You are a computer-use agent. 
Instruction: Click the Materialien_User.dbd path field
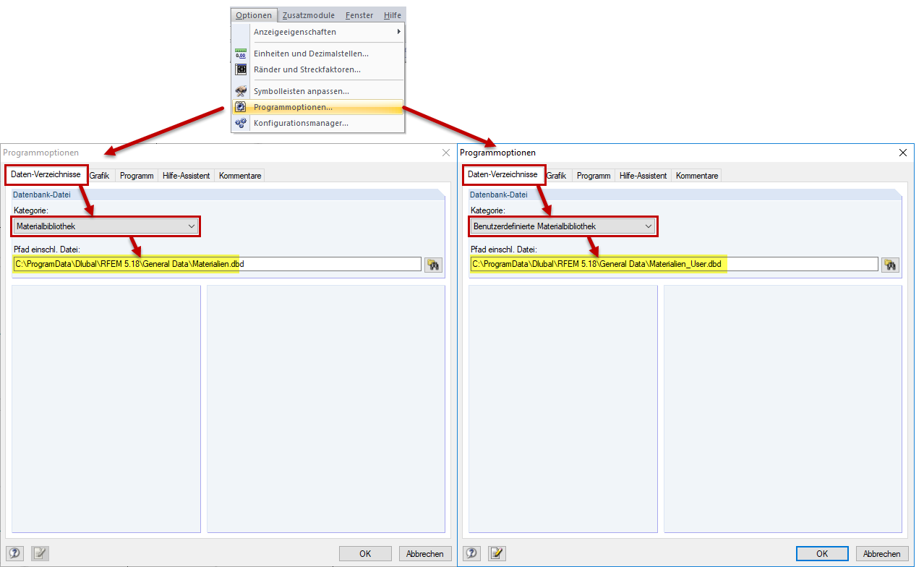coord(674,264)
